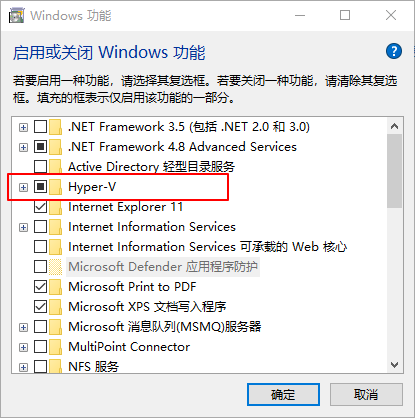
Task: Click the Internet Explorer 11 folder icon
Action: click(x=55, y=207)
